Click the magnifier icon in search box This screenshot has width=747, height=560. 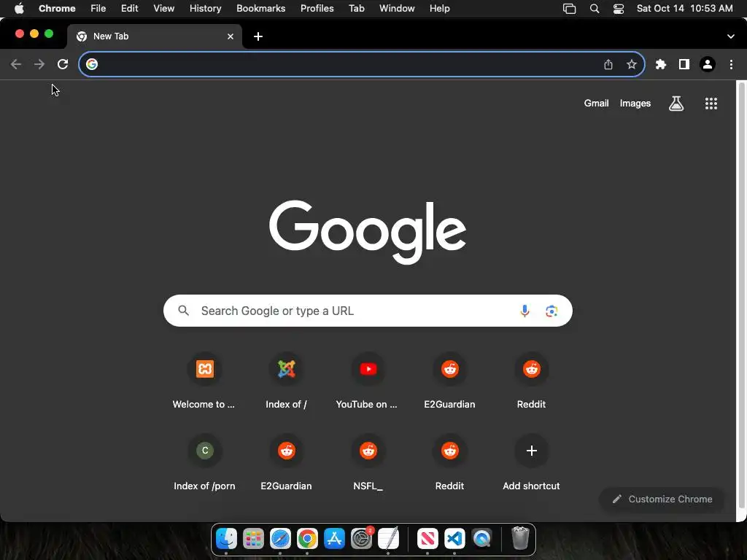[x=183, y=311]
